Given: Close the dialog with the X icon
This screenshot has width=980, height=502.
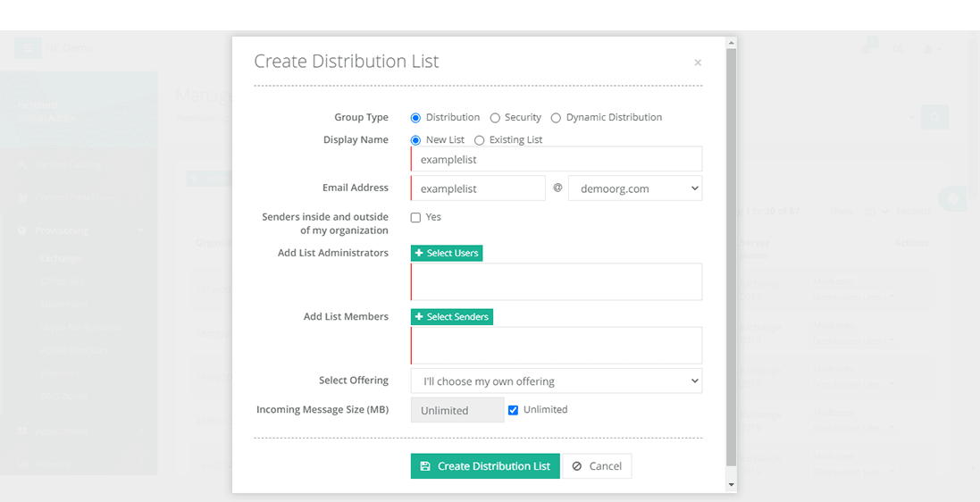Looking at the screenshot, I should coord(698,63).
